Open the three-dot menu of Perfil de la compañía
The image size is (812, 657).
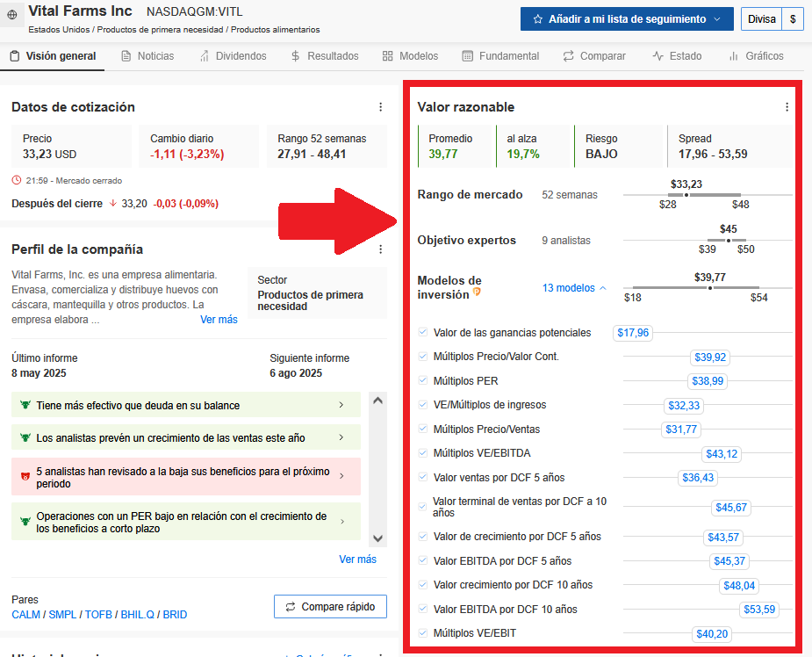click(x=381, y=249)
